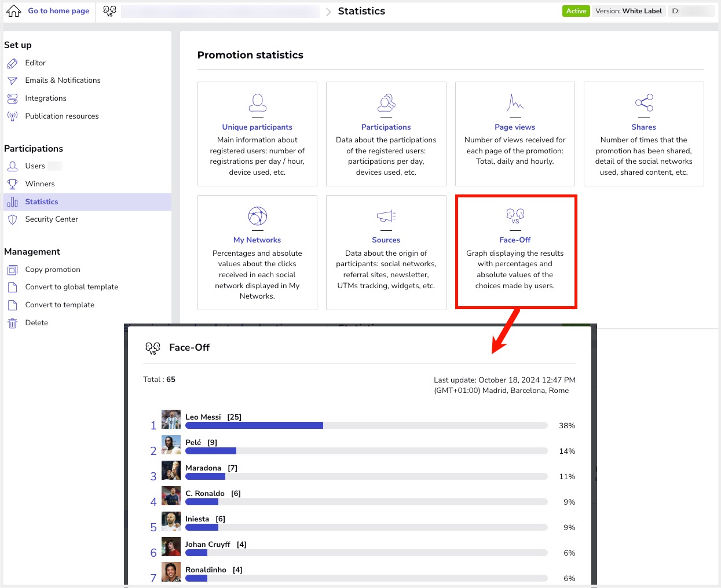The image size is (721, 588).
Task: Click the home icon in top bar
Action: (13, 11)
